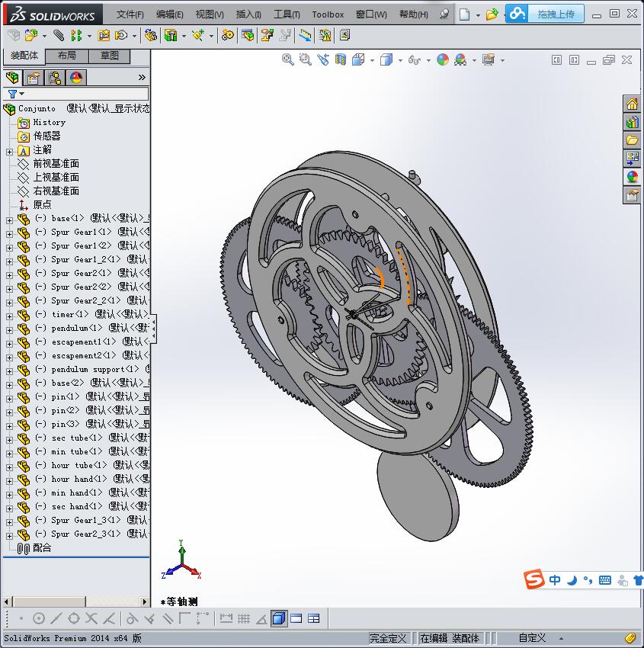Click the File Explorer folder icon in task pane

click(x=632, y=140)
